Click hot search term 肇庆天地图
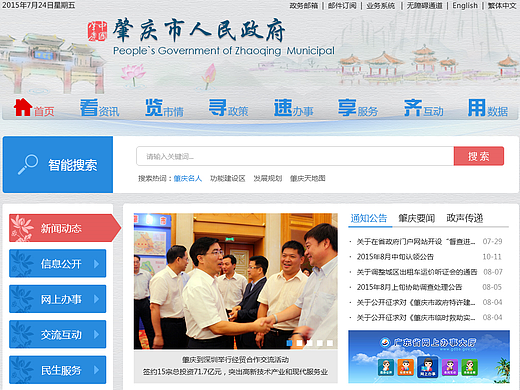The image size is (520, 390). 307,178
